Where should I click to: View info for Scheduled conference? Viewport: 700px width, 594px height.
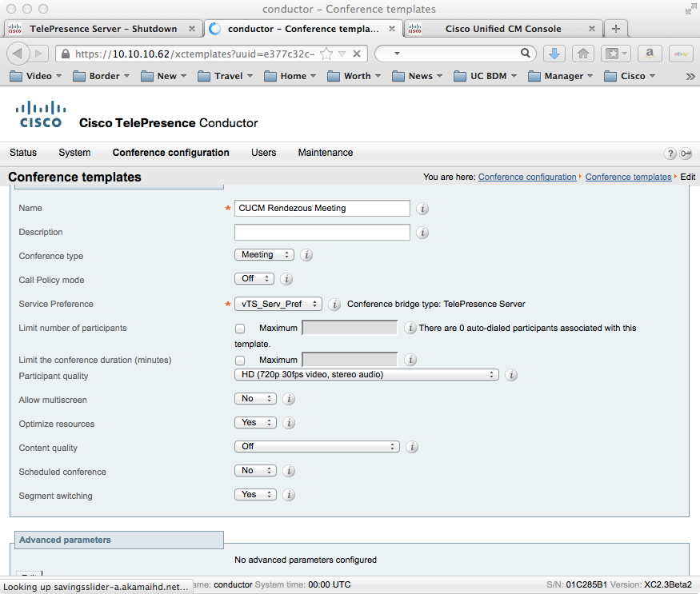tap(289, 471)
